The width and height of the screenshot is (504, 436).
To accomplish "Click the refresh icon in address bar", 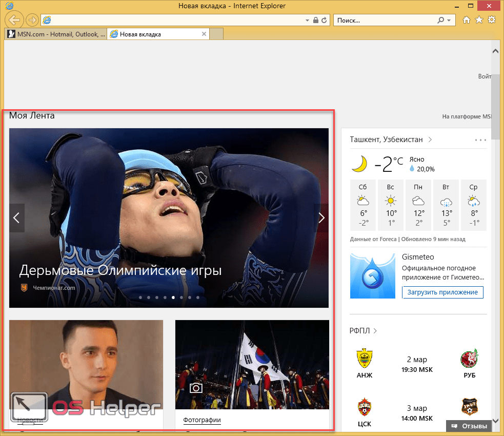I will tap(325, 21).
